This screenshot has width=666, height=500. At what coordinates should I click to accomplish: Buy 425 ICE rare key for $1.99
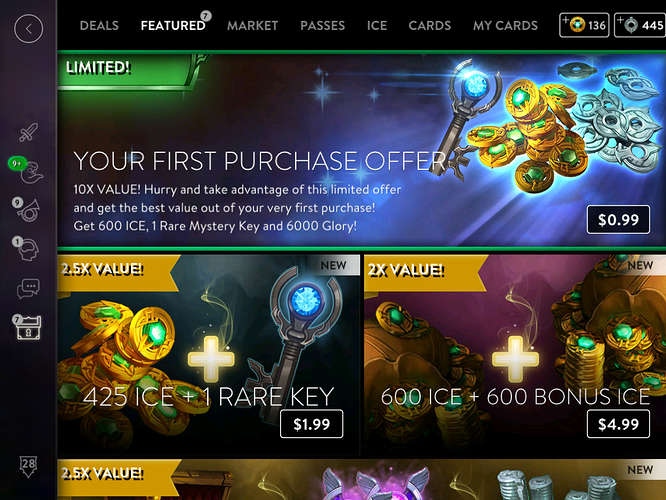click(312, 424)
